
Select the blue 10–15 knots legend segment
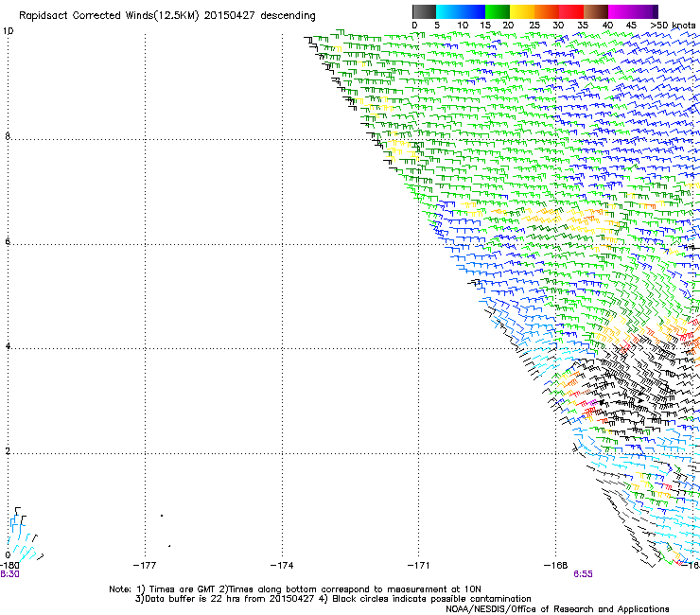coord(473,11)
